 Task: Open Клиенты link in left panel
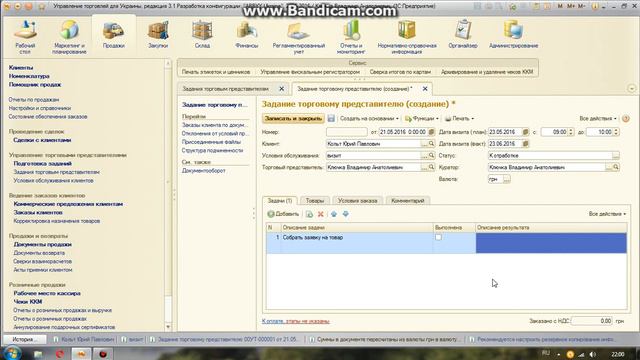(21, 67)
